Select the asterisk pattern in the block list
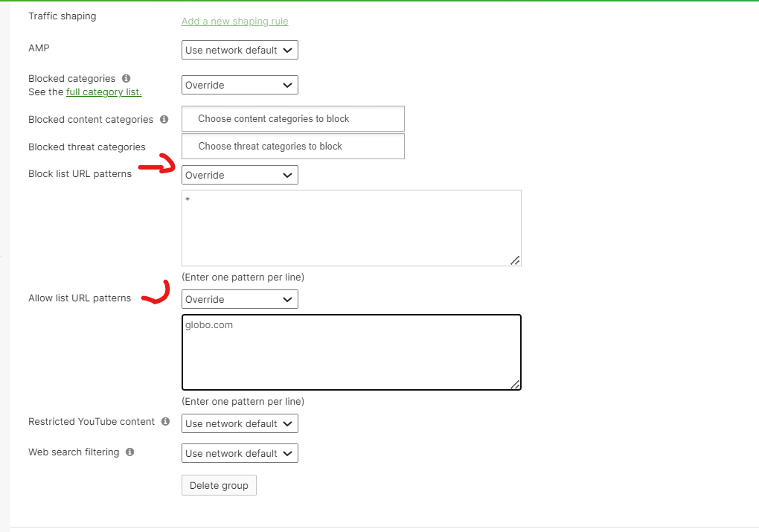This screenshot has height=532, width=759. tap(187, 199)
